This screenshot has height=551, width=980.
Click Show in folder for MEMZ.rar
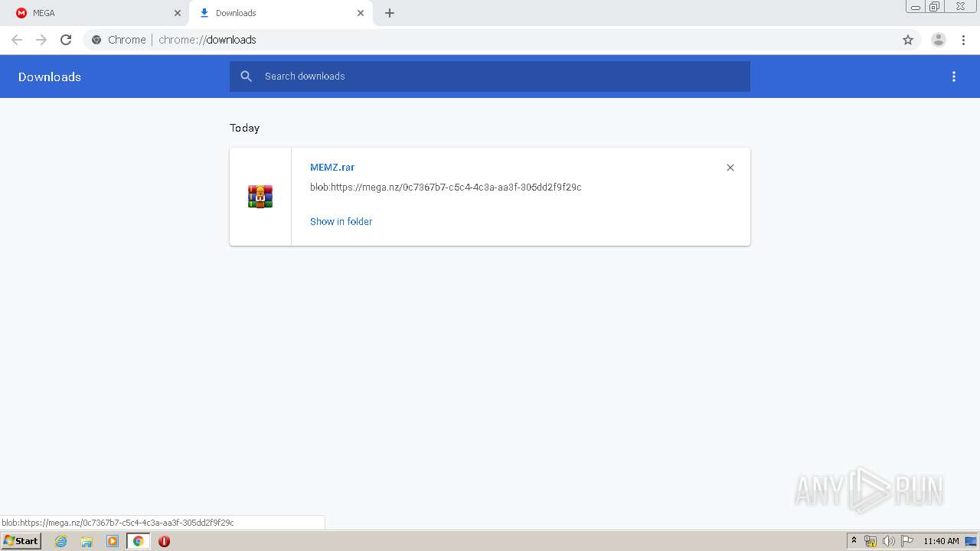(x=341, y=221)
